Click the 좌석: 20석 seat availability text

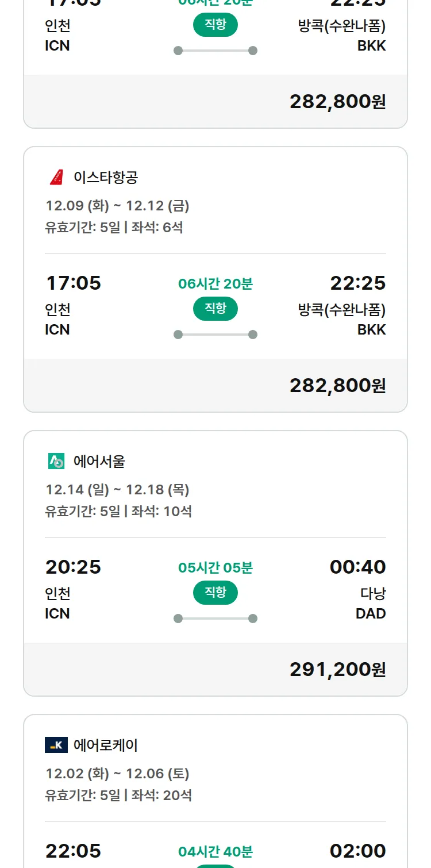(161, 796)
